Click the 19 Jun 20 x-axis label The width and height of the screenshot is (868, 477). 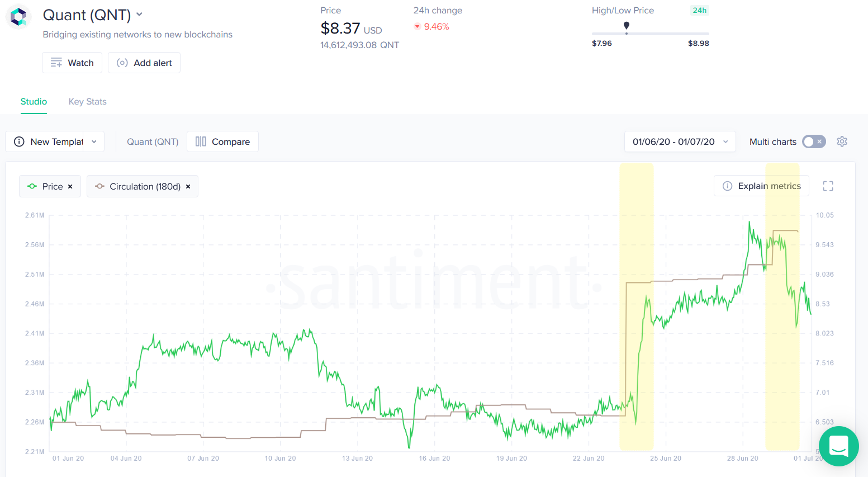coord(511,459)
